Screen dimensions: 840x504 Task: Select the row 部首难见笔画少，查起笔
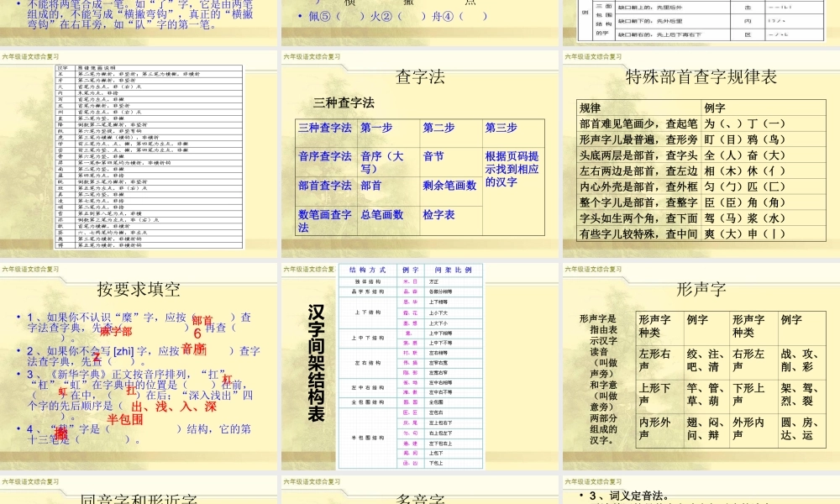[638, 123]
